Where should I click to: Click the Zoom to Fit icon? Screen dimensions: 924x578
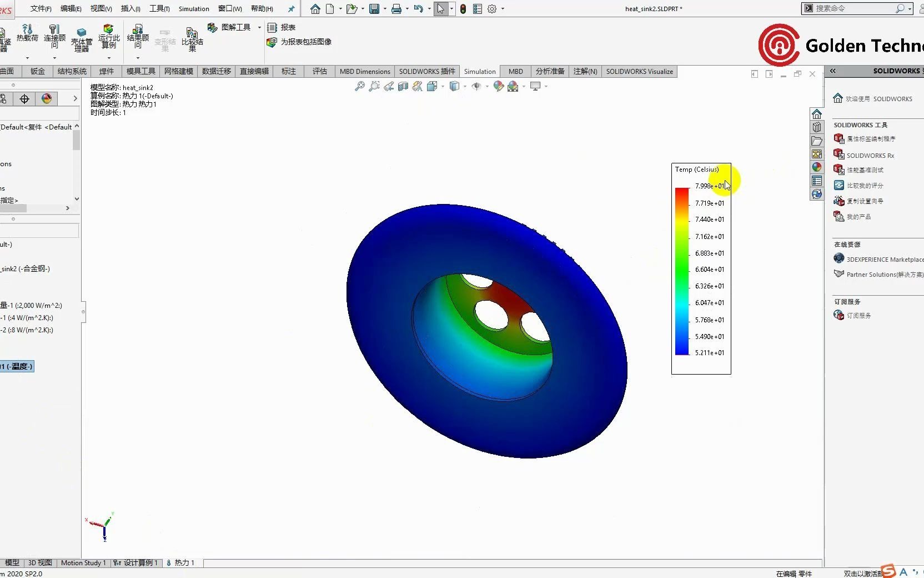pyautogui.click(x=359, y=87)
